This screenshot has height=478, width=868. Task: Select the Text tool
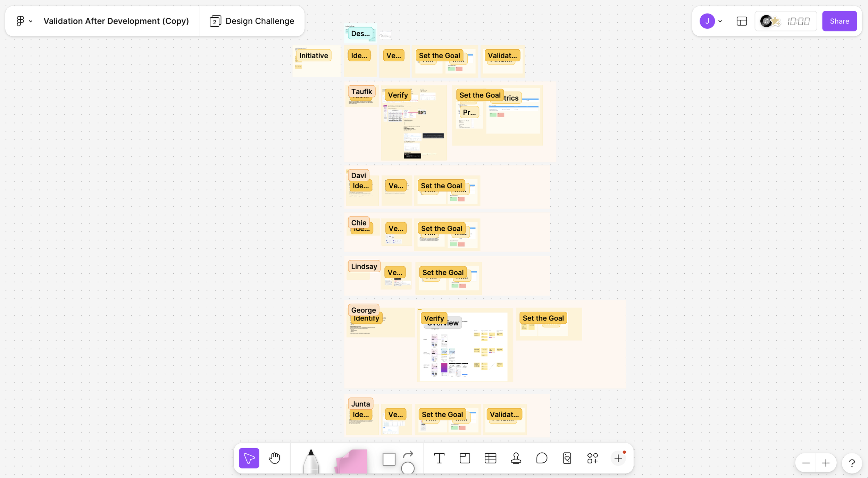tap(439, 458)
